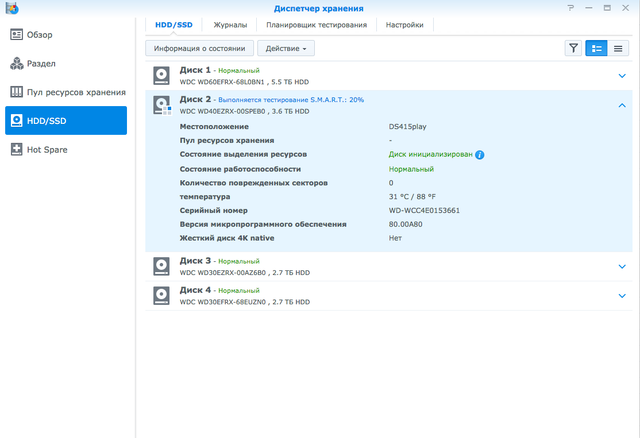Click the Диск 3 Нормальный status
This screenshot has width=640, height=438.
point(239,261)
